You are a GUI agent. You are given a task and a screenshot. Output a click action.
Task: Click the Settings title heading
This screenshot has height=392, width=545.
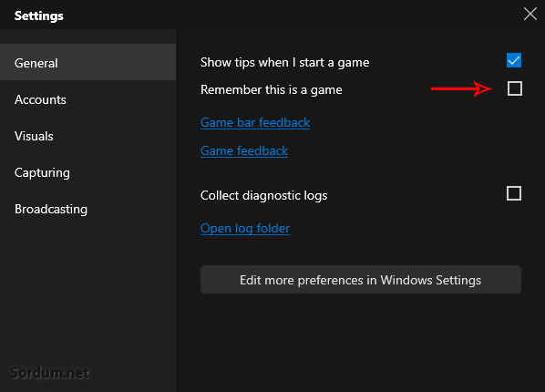[x=39, y=15]
